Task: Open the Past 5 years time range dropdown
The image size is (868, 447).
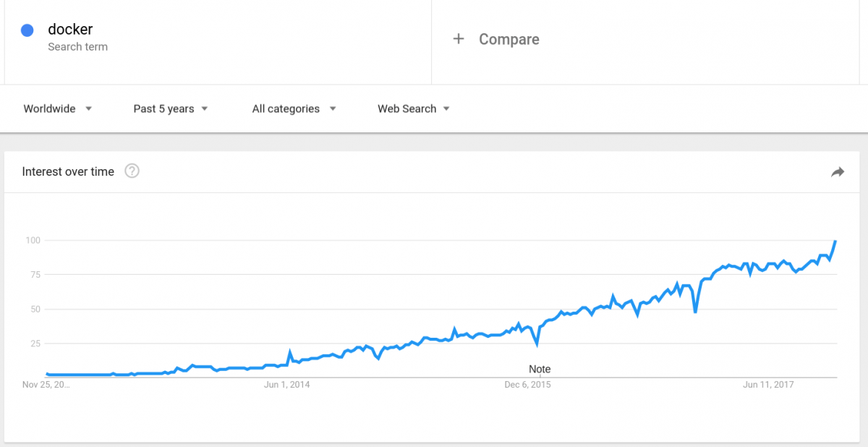Action: click(x=171, y=108)
